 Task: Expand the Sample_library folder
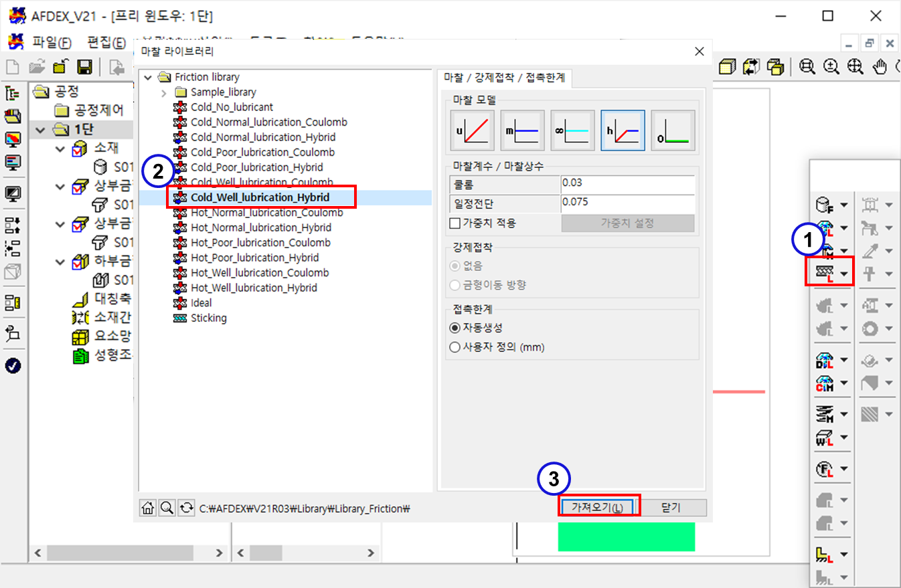(164, 92)
